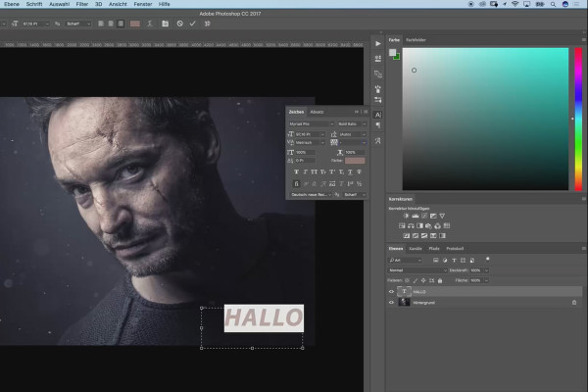588x392 pixels.
Task: Center the text in options bar
Action: coord(111,24)
